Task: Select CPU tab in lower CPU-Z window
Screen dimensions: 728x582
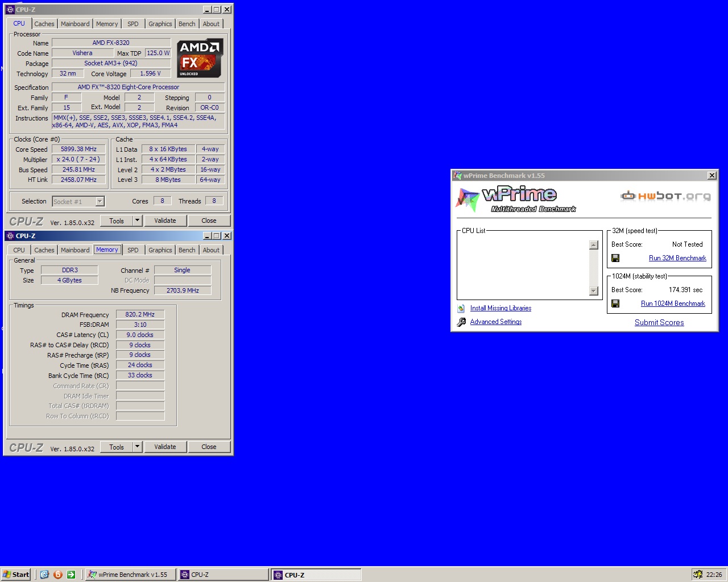Action: (19, 250)
